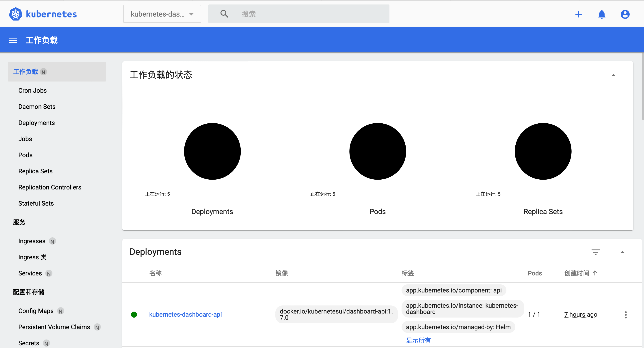Screen dimensions: 644x348
Task: Open the namespace selector dropdown
Action: click(x=162, y=14)
